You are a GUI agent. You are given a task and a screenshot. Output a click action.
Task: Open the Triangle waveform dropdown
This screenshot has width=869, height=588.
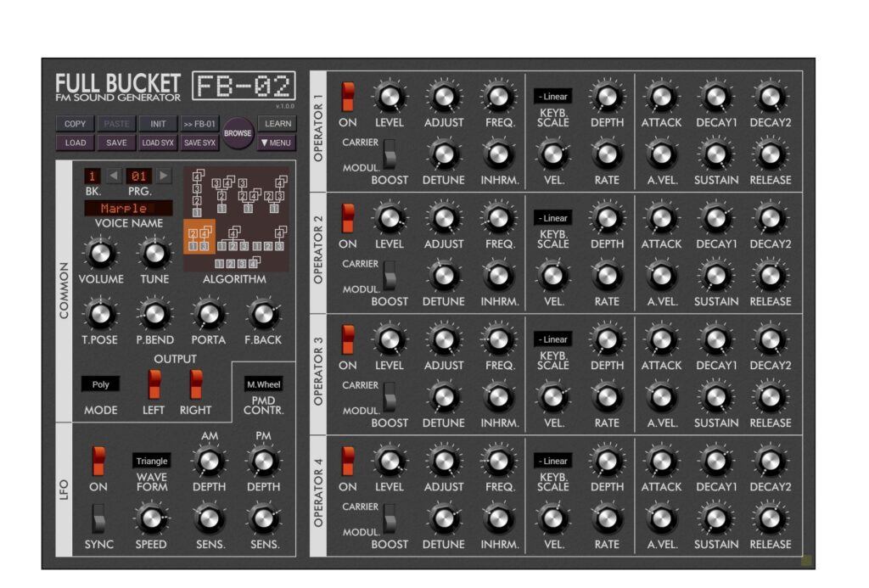151,461
